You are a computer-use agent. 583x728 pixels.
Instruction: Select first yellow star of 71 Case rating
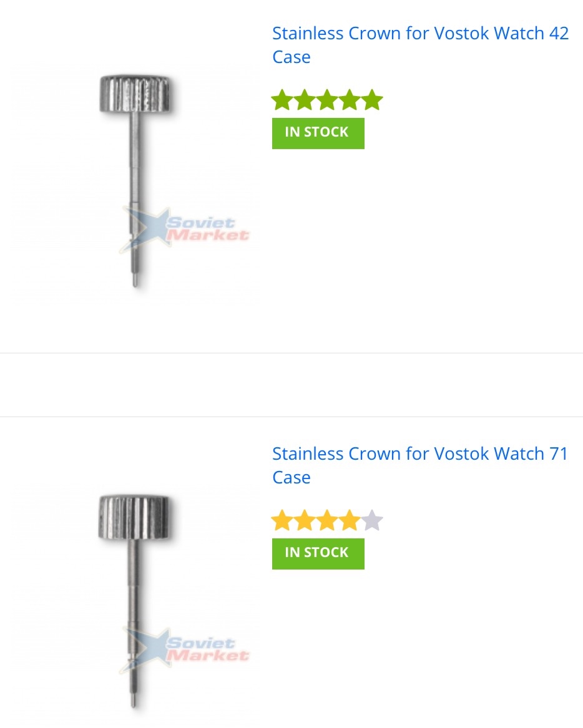282,520
